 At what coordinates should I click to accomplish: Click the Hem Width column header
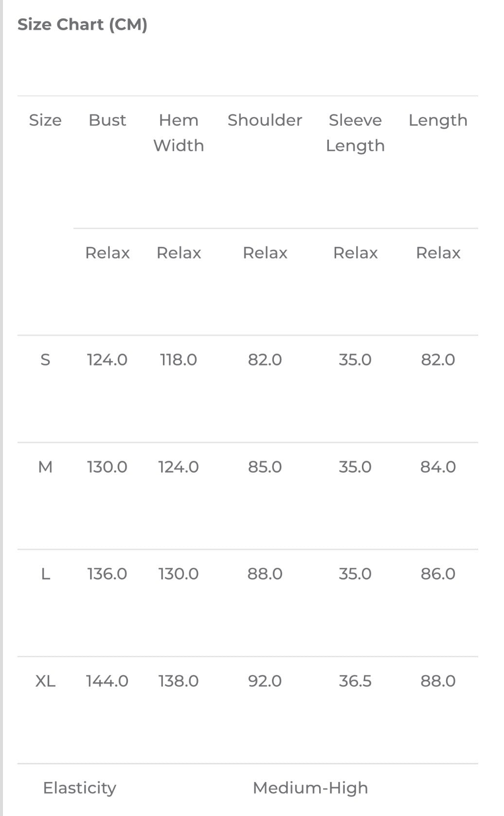179,132
